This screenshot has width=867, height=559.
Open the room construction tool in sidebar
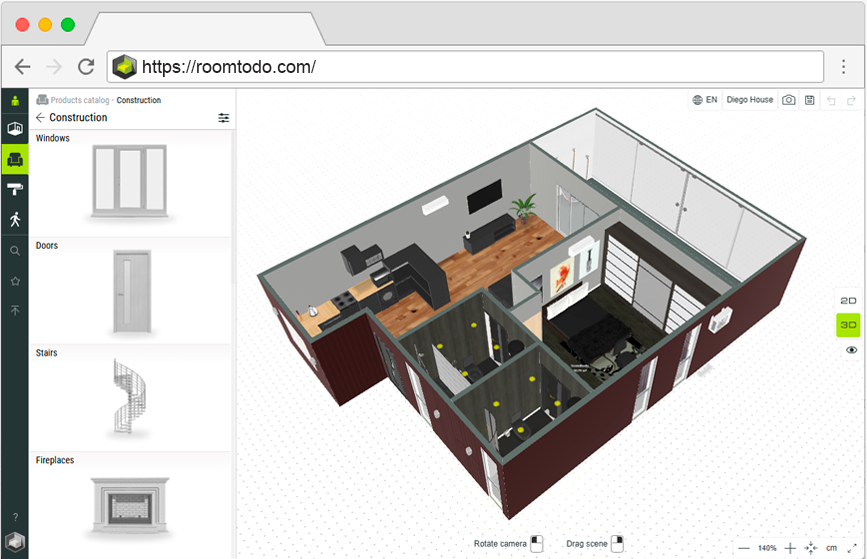point(14,129)
